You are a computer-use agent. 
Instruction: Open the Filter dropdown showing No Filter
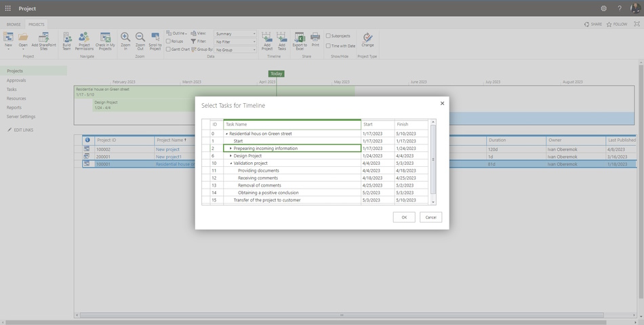235,41
